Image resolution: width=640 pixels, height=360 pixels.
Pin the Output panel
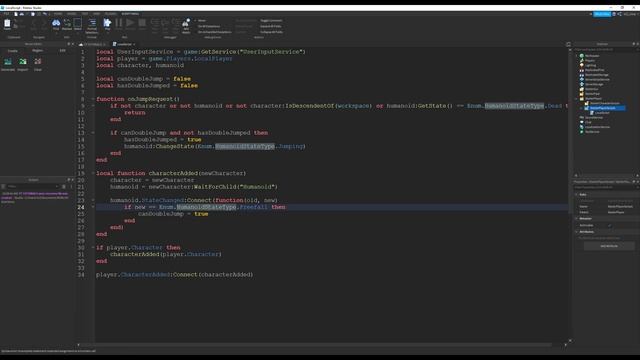pos(69,180)
